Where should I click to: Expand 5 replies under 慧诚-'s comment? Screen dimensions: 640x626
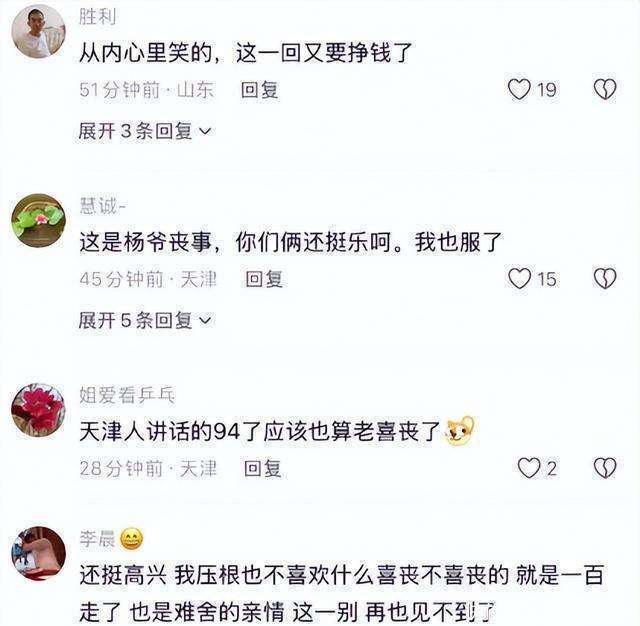pos(145,320)
